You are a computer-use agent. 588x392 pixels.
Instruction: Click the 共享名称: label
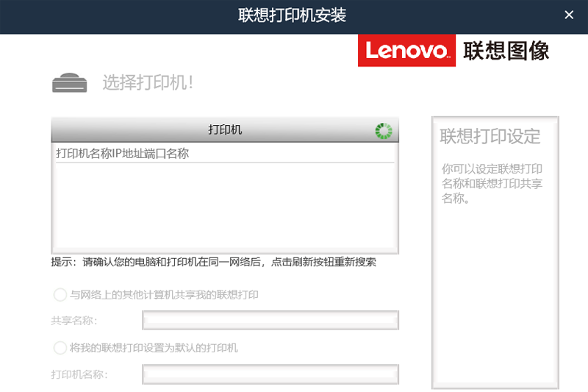[74, 321]
